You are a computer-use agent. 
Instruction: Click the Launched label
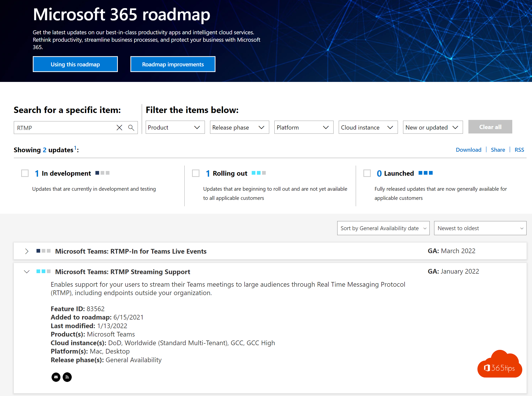point(399,173)
